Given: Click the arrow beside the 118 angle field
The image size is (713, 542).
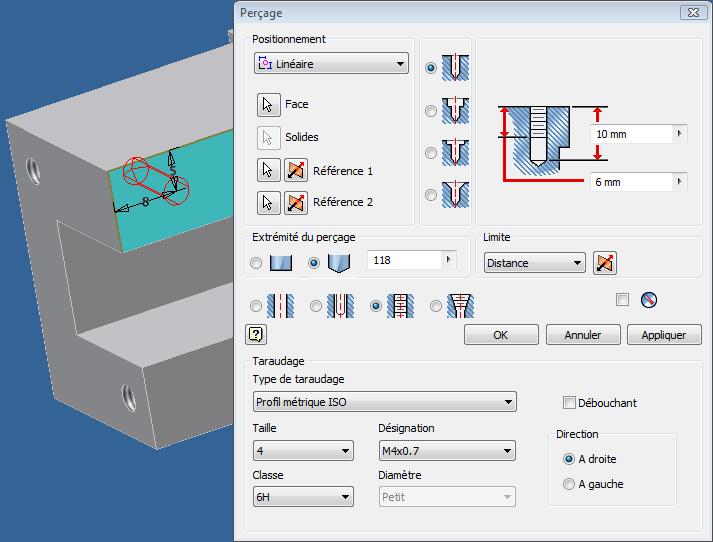Looking at the screenshot, I should (x=448, y=260).
